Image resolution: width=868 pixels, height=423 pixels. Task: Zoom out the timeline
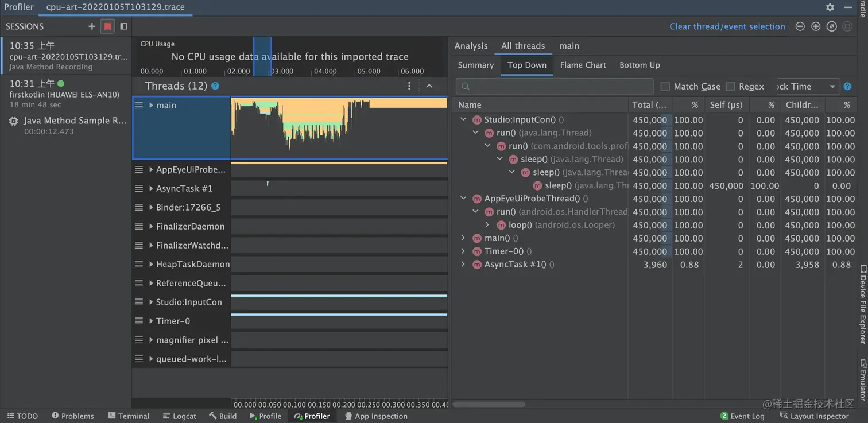pyautogui.click(x=800, y=26)
